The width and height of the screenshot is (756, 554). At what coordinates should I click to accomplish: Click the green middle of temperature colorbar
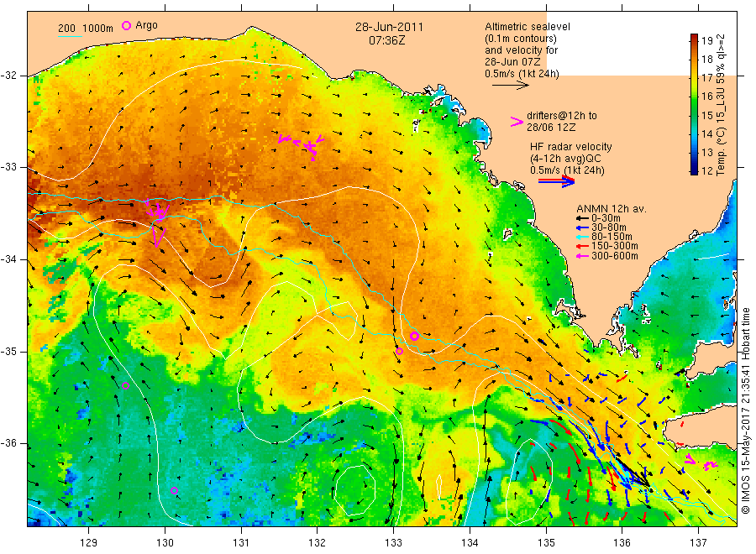694,107
